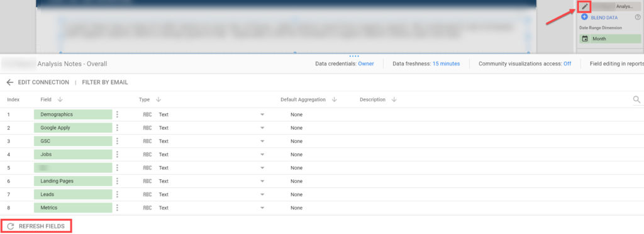
Task: Click ABC type icon in GSC row
Action: [147, 142]
